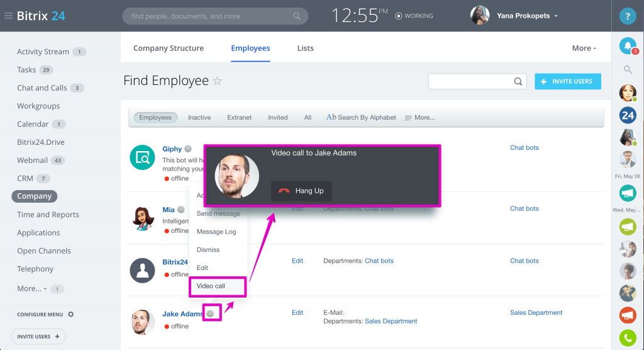Switch to the Lists tab

click(x=305, y=48)
